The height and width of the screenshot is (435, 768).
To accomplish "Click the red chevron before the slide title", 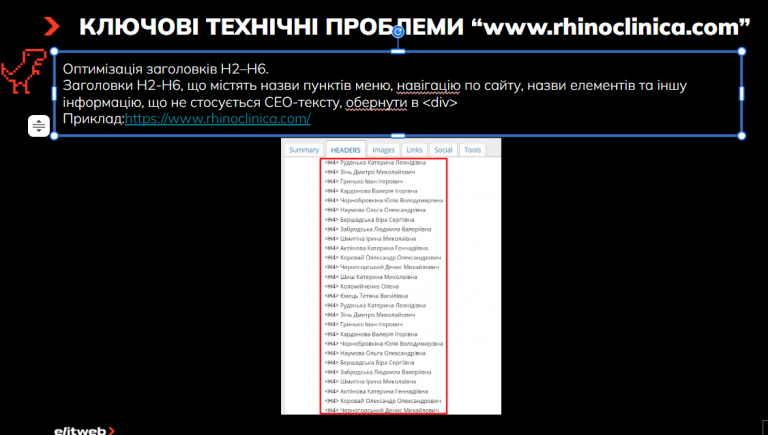I will [51, 26].
